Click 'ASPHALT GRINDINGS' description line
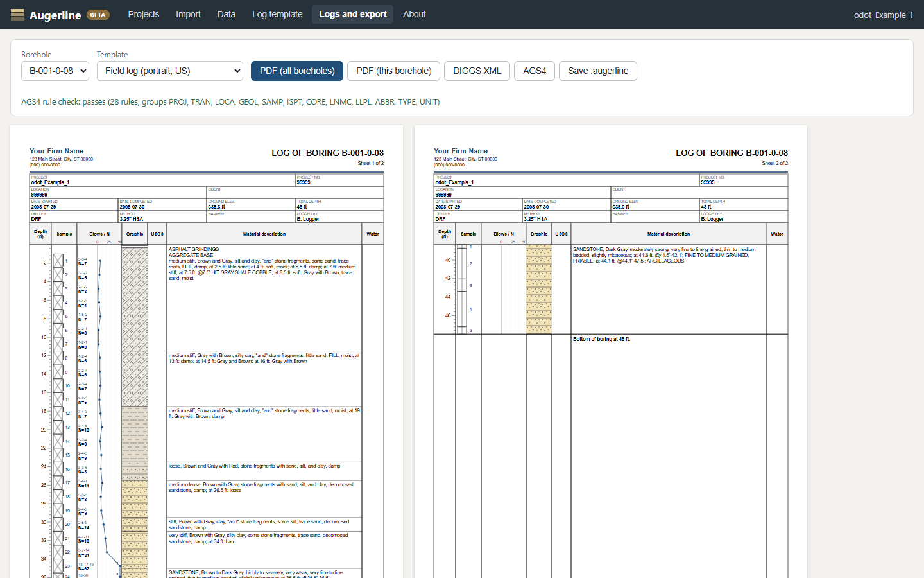Screen dimensions: 924x578 coord(194,249)
